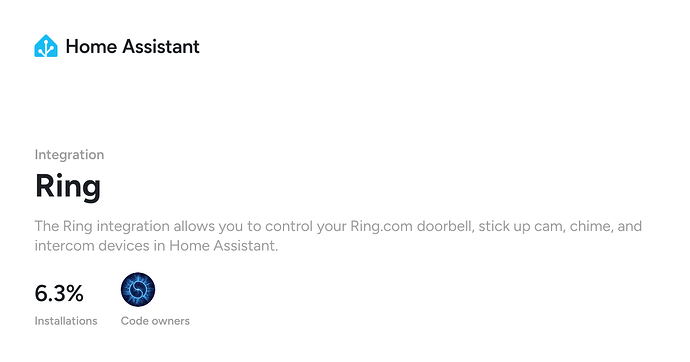
Task: Click Ring.com in the description text
Action: [382, 227]
